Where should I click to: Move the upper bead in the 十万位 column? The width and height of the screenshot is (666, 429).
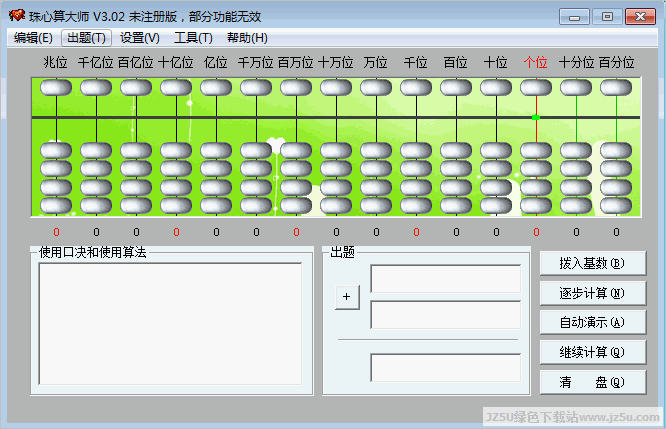(336, 88)
